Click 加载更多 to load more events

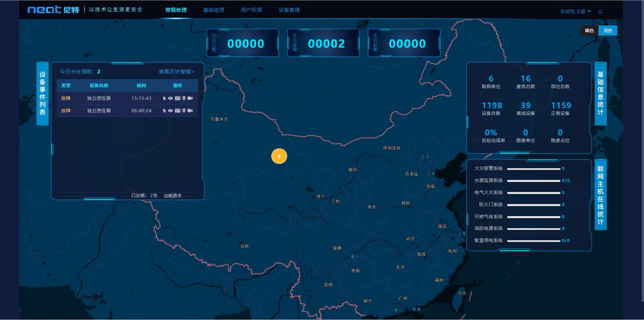tap(173, 196)
